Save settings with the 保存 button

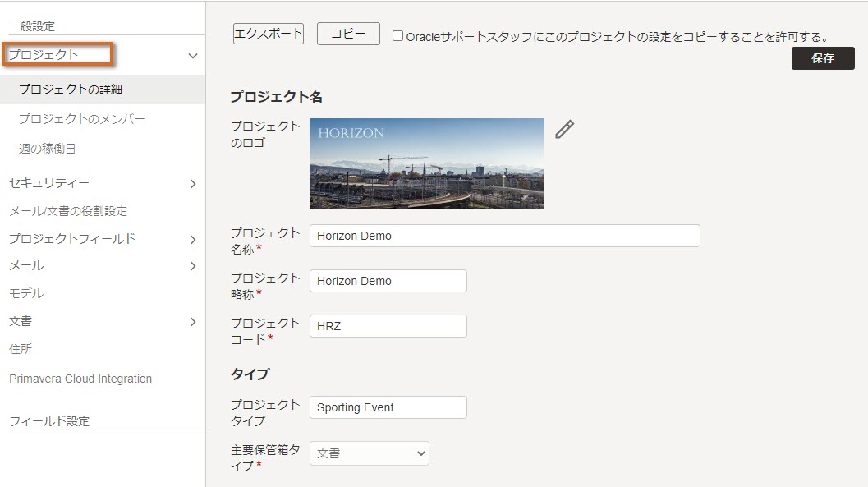point(823,58)
